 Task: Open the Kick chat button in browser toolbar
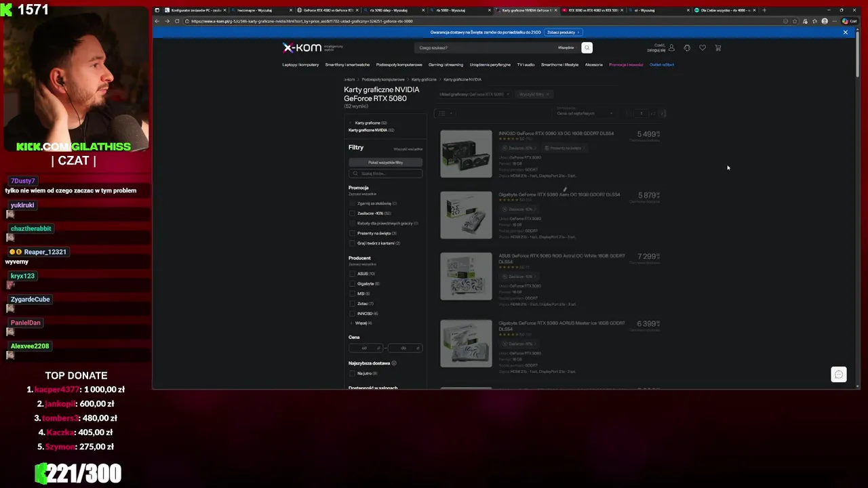coord(850,21)
